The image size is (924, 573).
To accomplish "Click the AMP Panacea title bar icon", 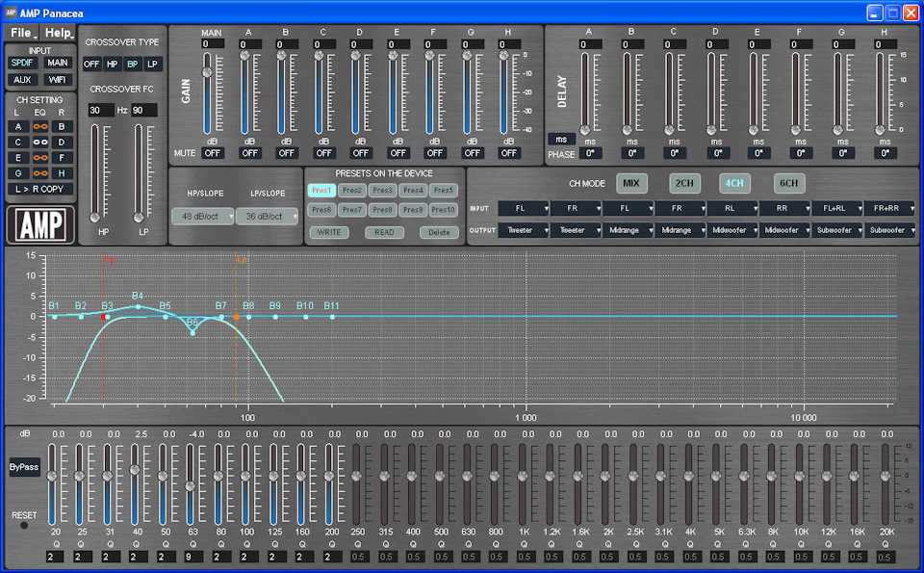I will click(11, 13).
